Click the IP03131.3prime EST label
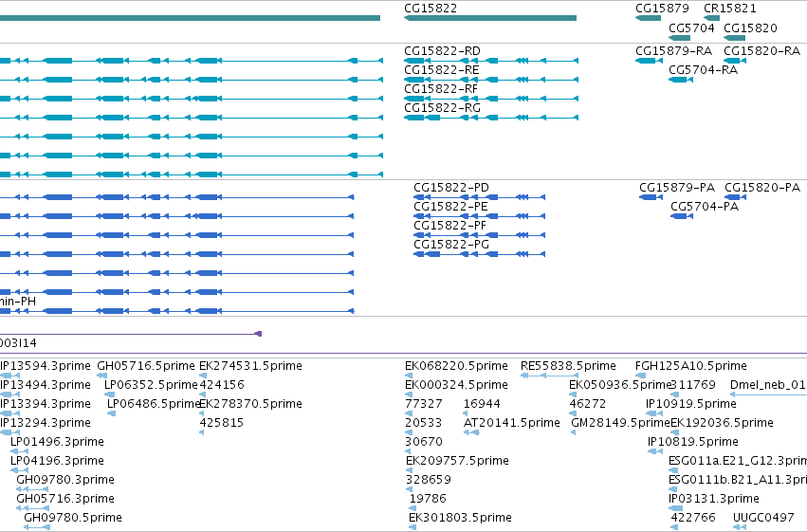This screenshot has height=532, width=807. coord(714,499)
